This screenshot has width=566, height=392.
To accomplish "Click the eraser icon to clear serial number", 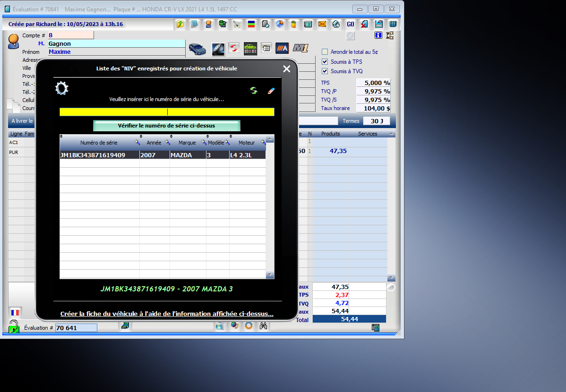I will pyautogui.click(x=271, y=90).
